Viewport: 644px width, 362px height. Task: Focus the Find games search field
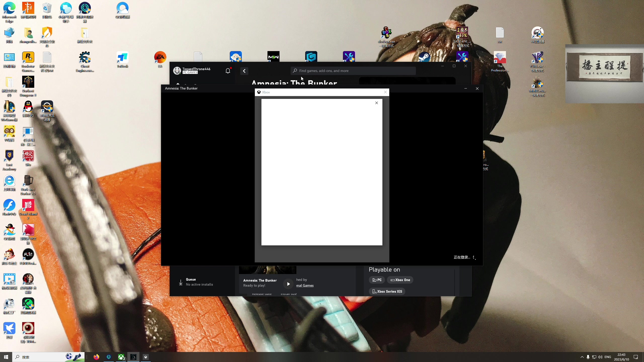click(x=353, y=71)
